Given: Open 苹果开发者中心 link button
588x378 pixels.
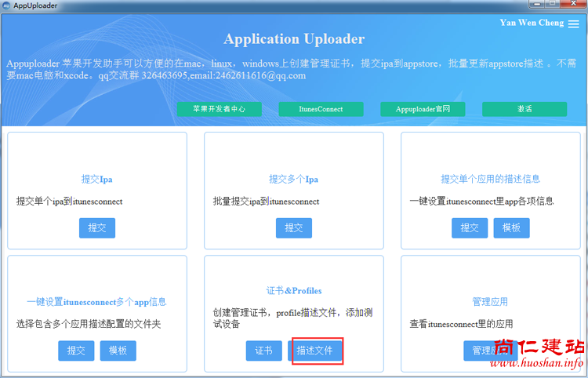Looking at the screenshot, I should click(x=219, y=109).
